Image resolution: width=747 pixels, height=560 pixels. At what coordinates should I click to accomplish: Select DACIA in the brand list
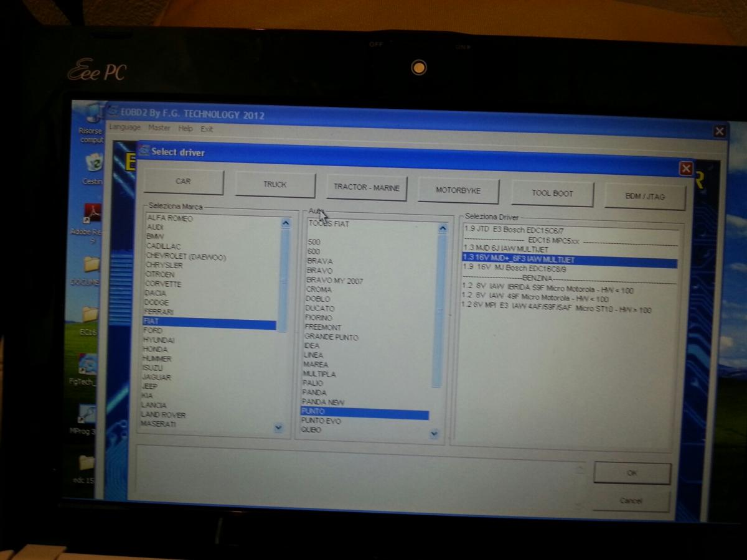tap(156, 293)
